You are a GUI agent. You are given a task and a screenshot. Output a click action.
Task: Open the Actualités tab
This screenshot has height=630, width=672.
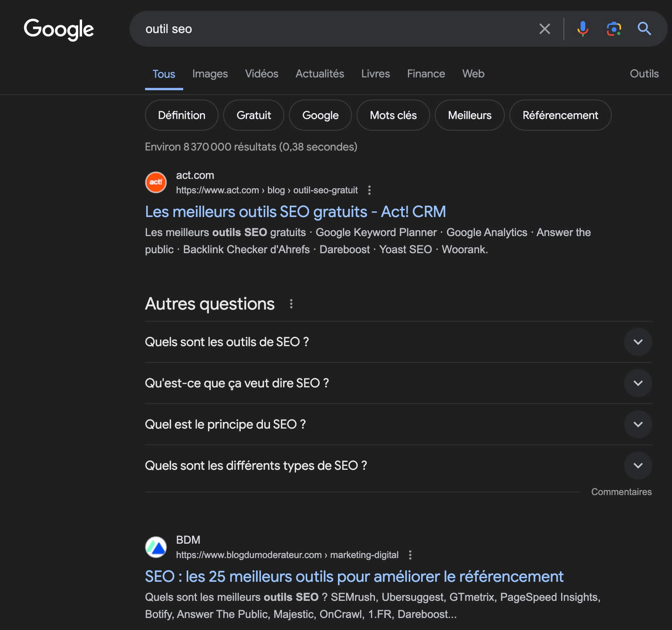320,74
